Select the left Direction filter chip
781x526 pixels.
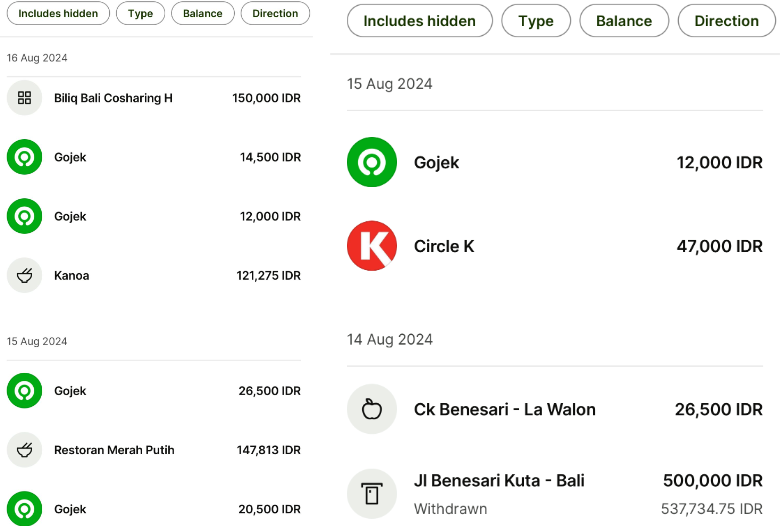point(275,13)
